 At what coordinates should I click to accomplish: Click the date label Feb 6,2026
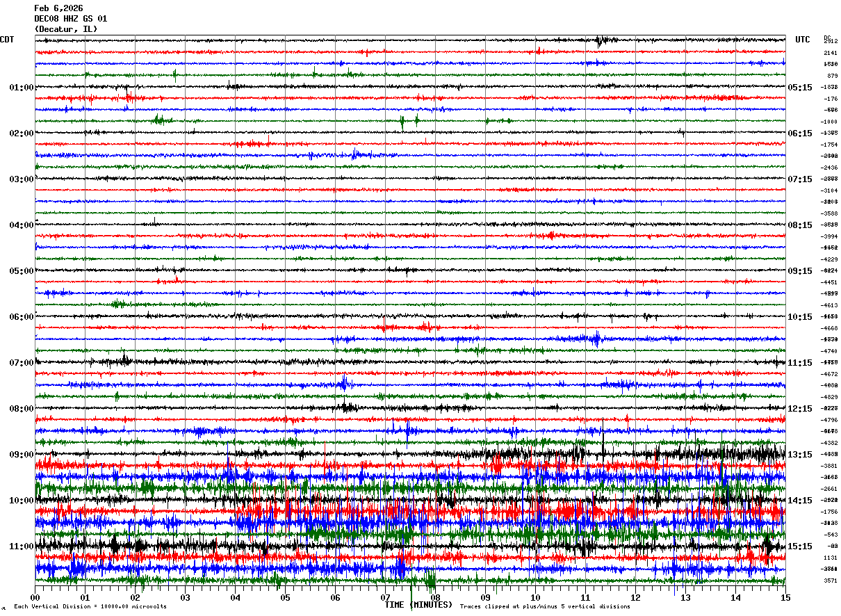(x=58, y=8)
